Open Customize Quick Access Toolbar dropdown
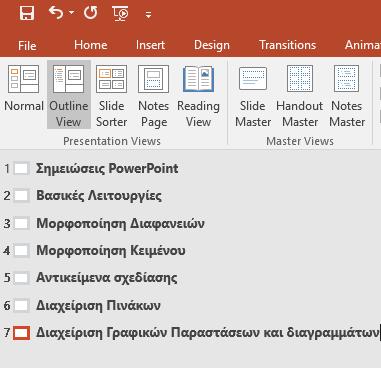 click(148, 14)
